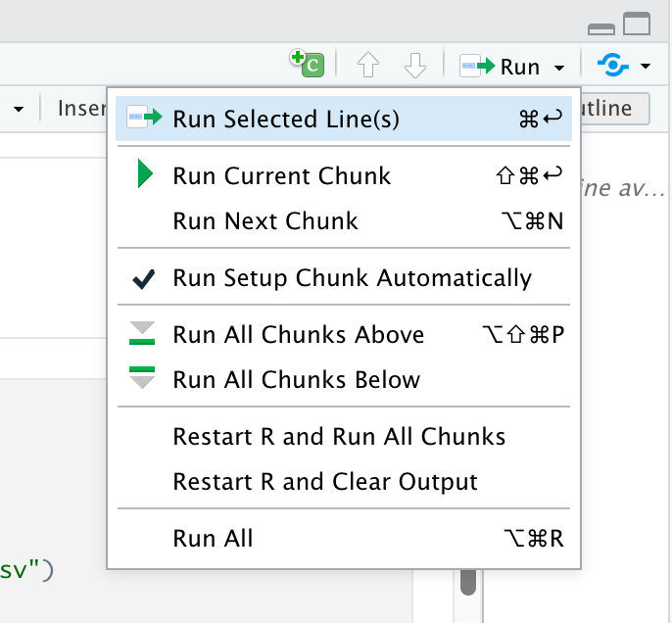Viewport: 672px width, 623px height.
Task: Click the Run button in toolbar
Action: click(x=500, y=67)
